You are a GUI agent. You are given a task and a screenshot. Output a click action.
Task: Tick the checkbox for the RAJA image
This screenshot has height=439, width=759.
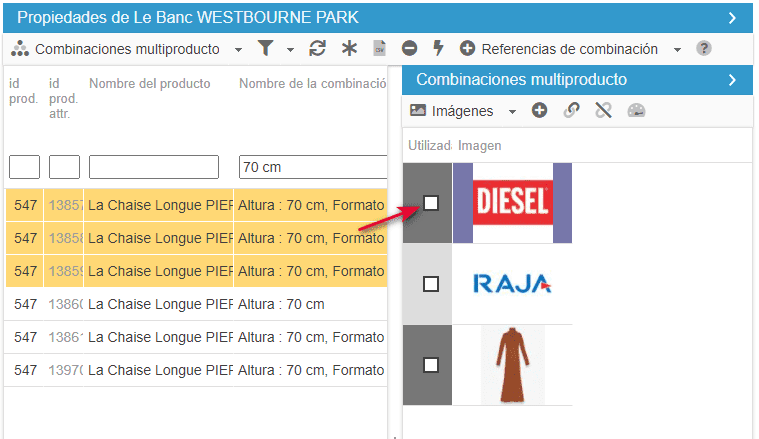point(431,284)
